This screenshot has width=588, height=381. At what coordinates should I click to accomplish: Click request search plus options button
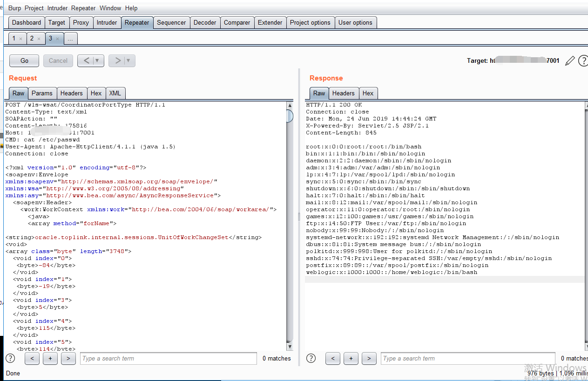point(50,358)
